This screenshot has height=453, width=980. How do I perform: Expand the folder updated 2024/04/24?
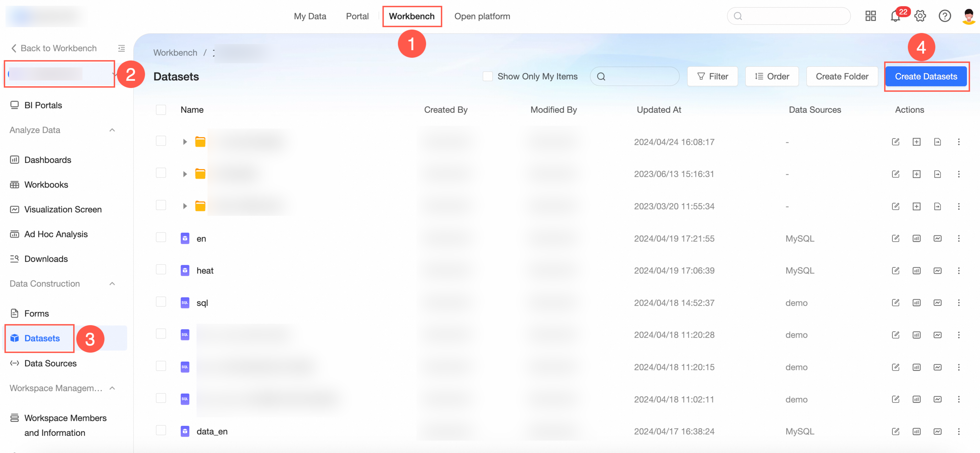click(185, 142)
